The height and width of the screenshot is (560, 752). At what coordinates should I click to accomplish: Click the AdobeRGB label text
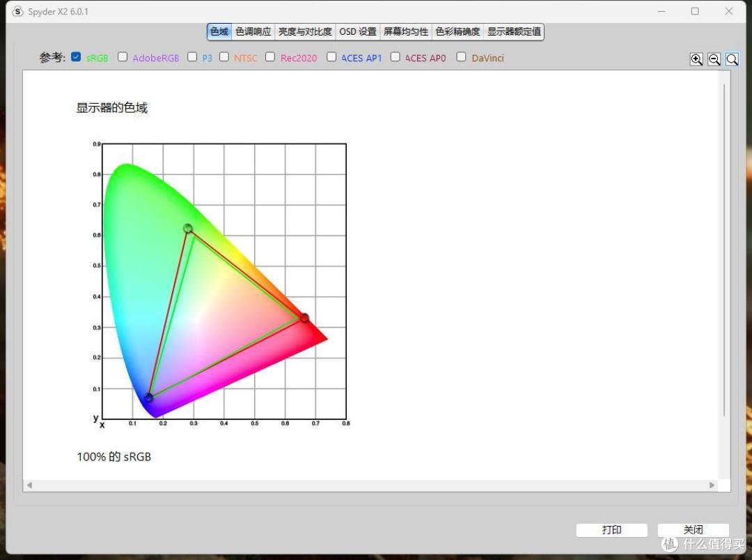pyautogui.click(x=156, y=58)
